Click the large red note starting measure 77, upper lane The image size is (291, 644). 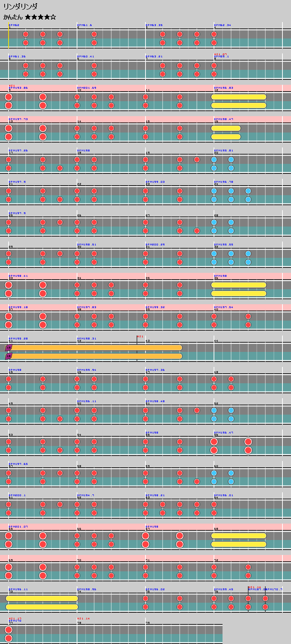tap(9, 630)
